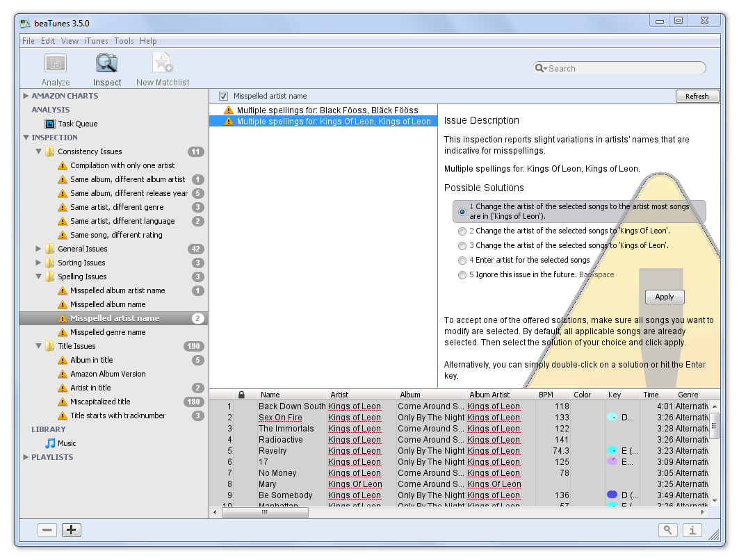
Task: Select solution 2: change artist to 'Kings Of Leon'
Action: (x=462, y=231)
